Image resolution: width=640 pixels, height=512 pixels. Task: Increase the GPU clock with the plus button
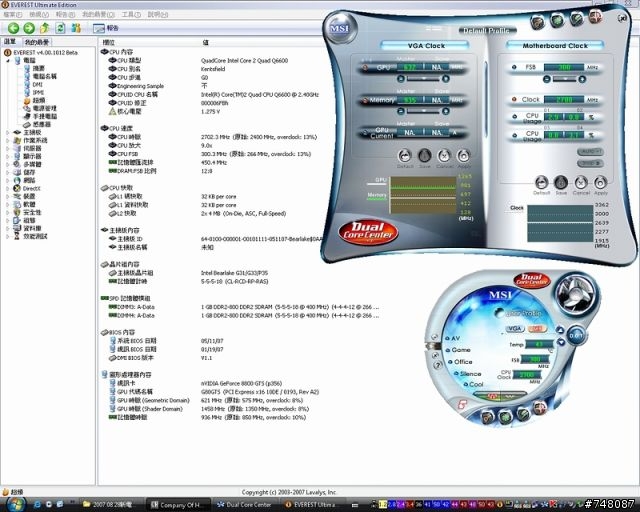click(446, 78)
